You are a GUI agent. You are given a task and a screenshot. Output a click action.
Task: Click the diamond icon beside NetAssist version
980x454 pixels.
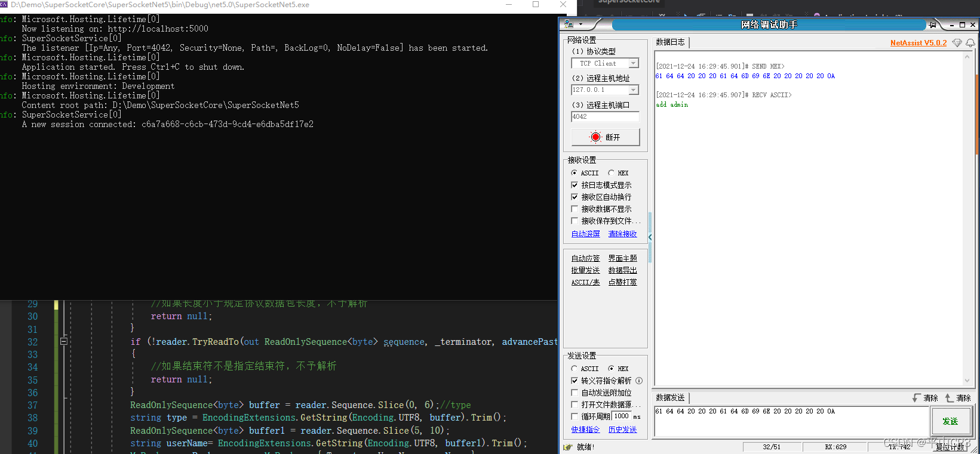(x=957, y=43)
